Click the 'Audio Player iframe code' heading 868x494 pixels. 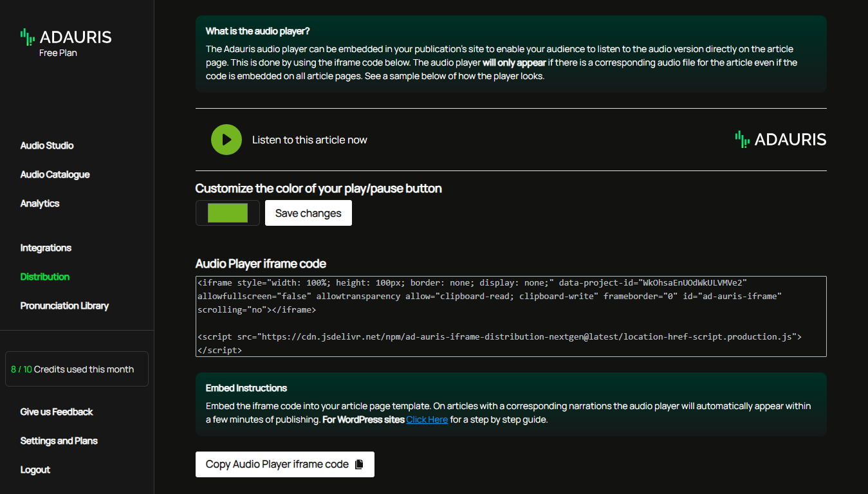[x=261, y=264]
